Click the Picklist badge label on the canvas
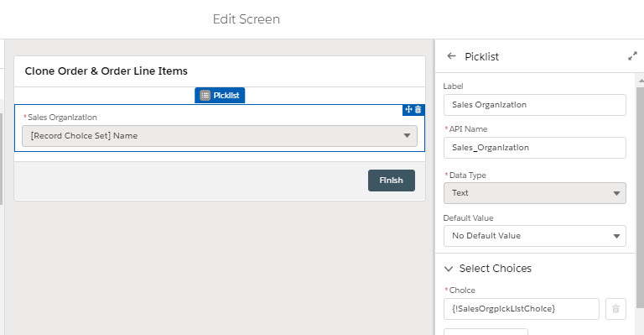This screenshot has width=644, height=335. (226, 96)
